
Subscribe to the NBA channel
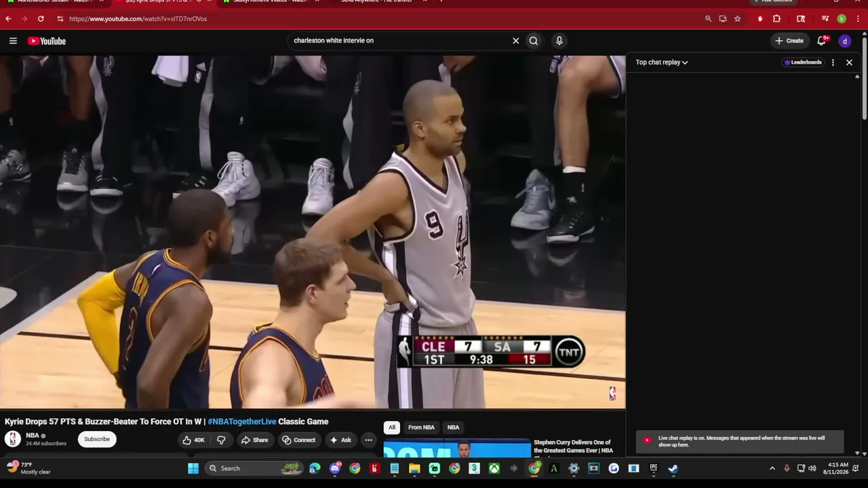pos(96,439)
